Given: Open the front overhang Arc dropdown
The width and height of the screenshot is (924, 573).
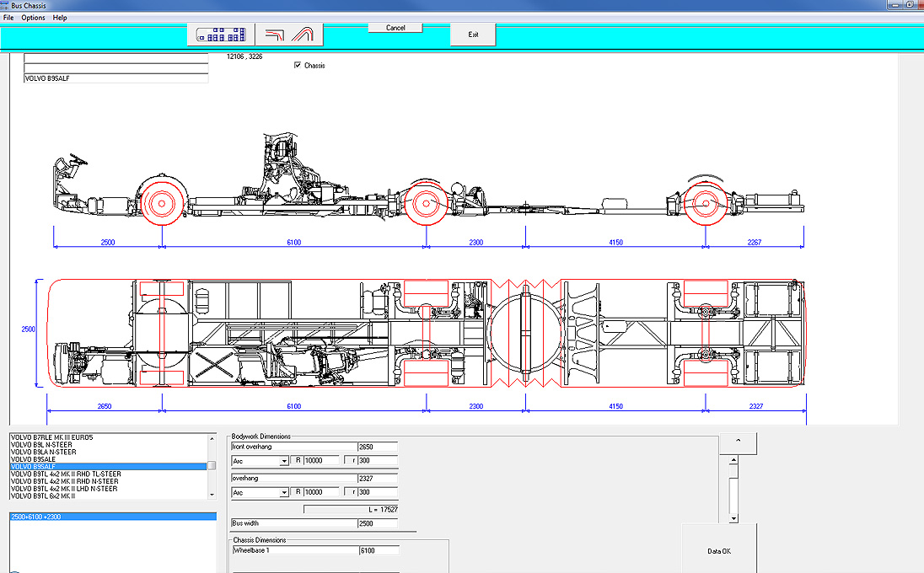Looking at the screenshot, I should coord(284,461).
